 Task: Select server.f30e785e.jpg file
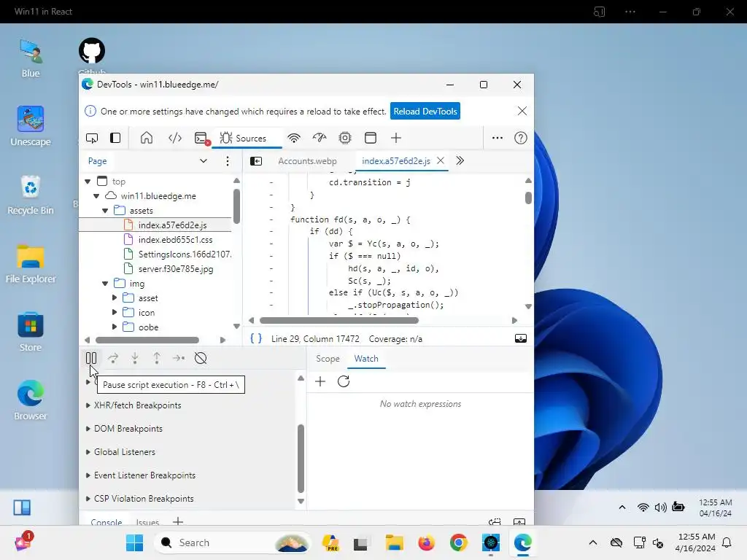176,269
